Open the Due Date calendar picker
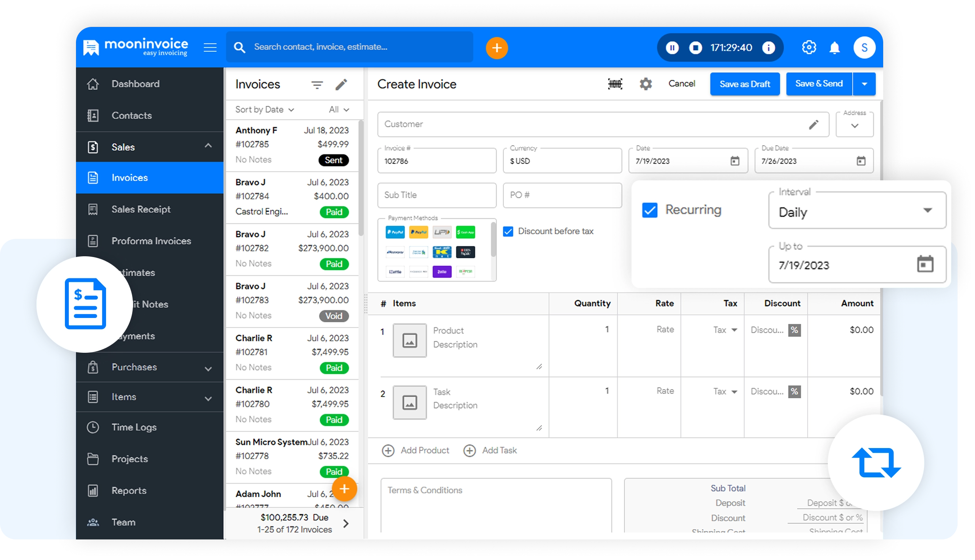The image size is (975, 560). [861, 161]
